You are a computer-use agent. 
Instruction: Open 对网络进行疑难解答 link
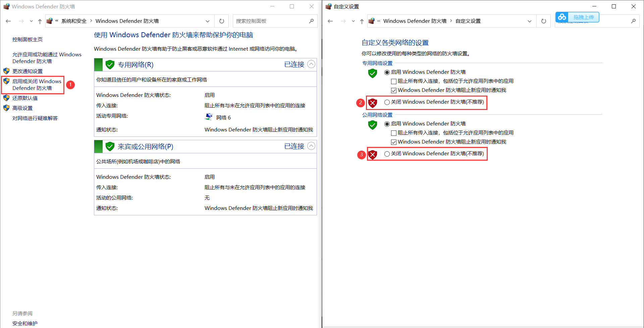35,118
